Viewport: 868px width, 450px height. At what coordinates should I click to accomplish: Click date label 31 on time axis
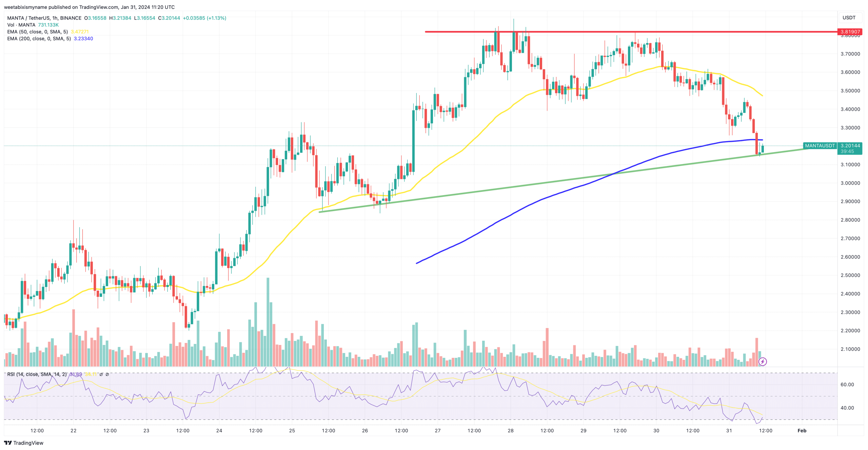click(729, 430)
